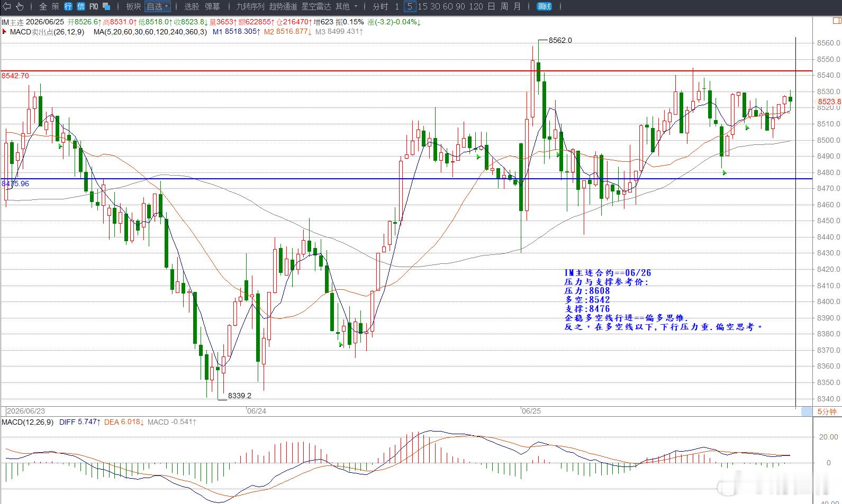The image size is (842, 504).
Task: Click the DEA 6.018 value
Action: click(124, 422)
